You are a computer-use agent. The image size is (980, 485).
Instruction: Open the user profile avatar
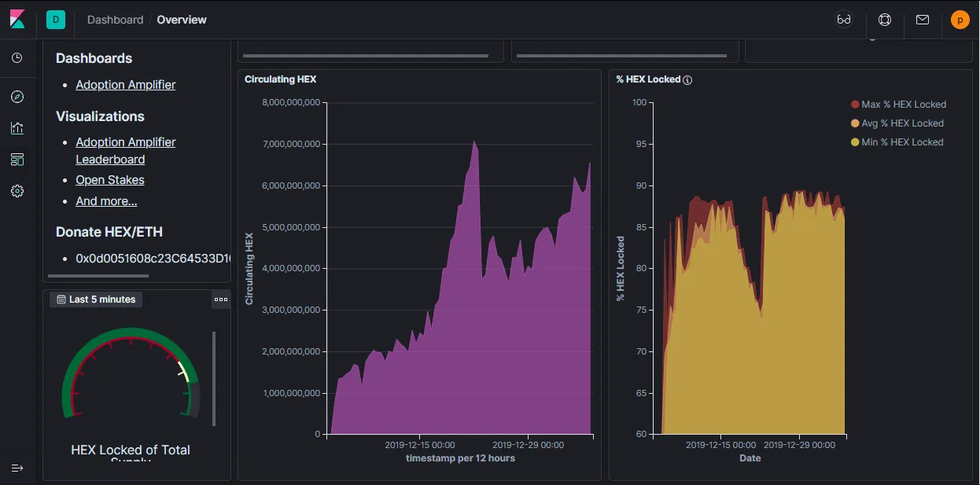click(x=960, y=20)
